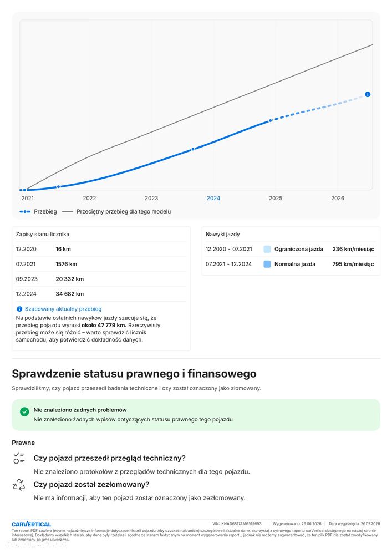Click the 2024 year label on the chart axis

pos(213,198)
